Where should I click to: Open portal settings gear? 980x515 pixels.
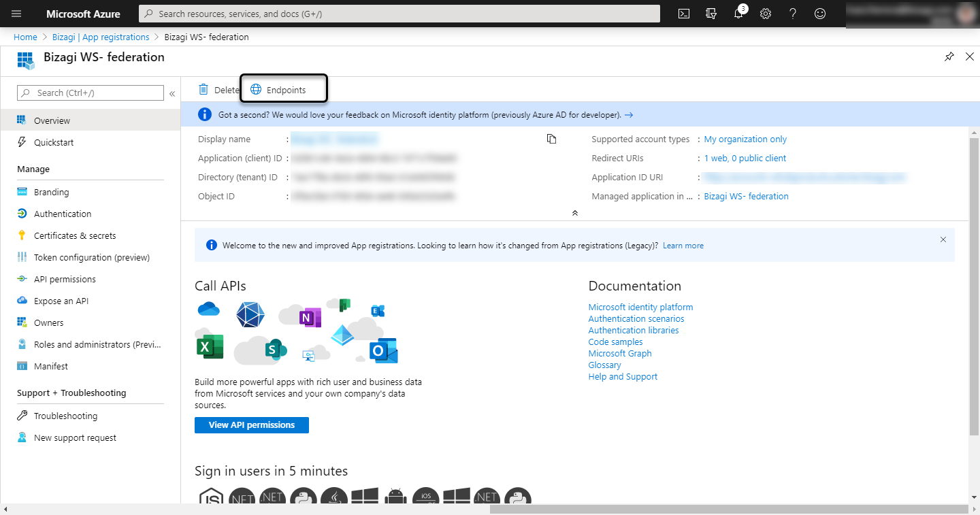click(x=766, y=14)
